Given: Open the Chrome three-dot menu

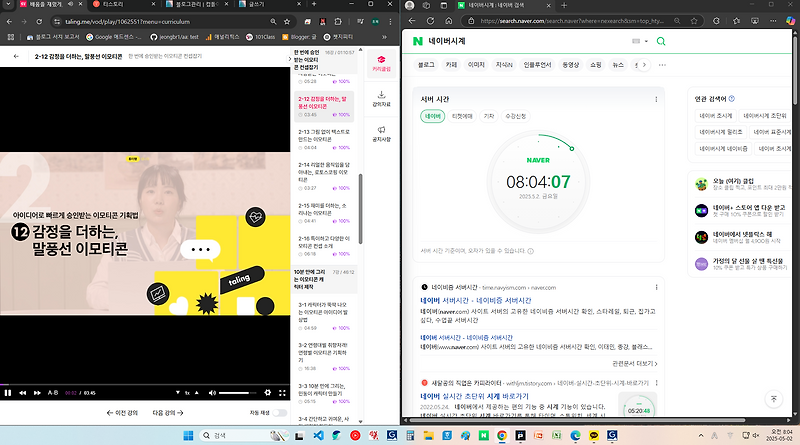Looking at the screenshot, I should tap(390, 21).
